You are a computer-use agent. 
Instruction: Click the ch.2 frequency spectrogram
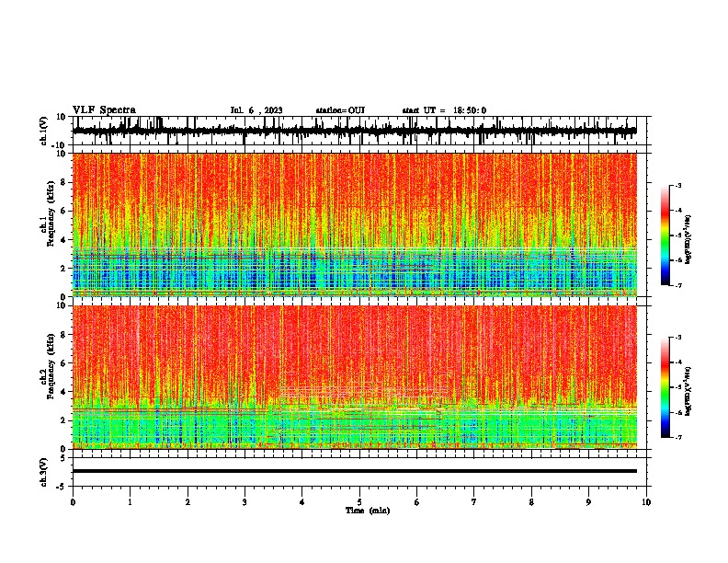coord(354,377)
